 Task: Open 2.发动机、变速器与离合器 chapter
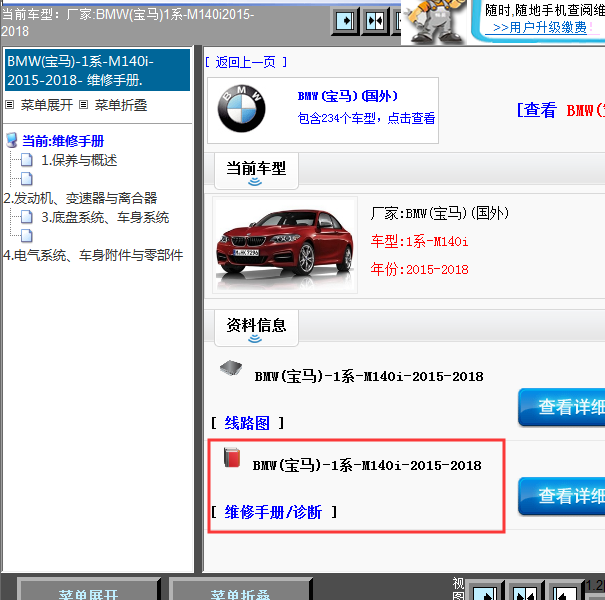click(80, 198)
